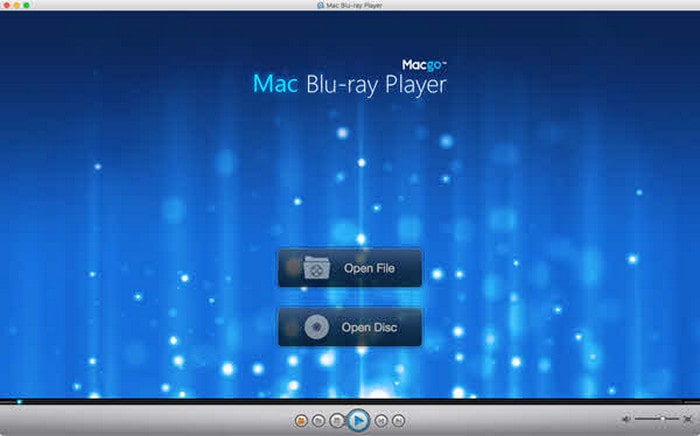Click the fast forward button just right of Play
The height and width of the screenshot is (436, 700).
point(381,421)
